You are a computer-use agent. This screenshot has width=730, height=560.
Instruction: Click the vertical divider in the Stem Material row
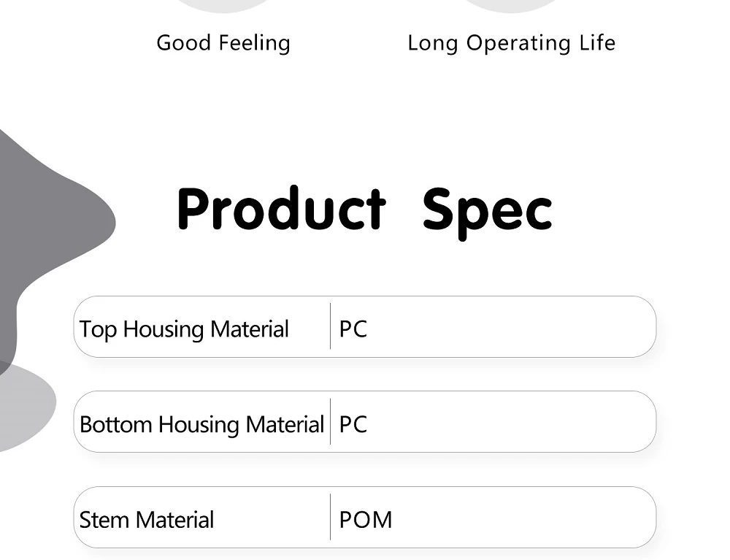331,517
